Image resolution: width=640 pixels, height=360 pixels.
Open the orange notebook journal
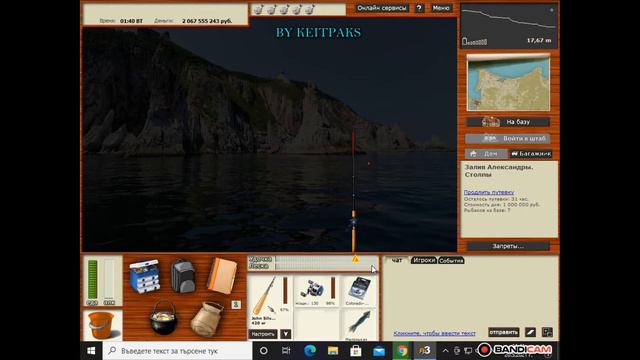(x=222, y=276)
